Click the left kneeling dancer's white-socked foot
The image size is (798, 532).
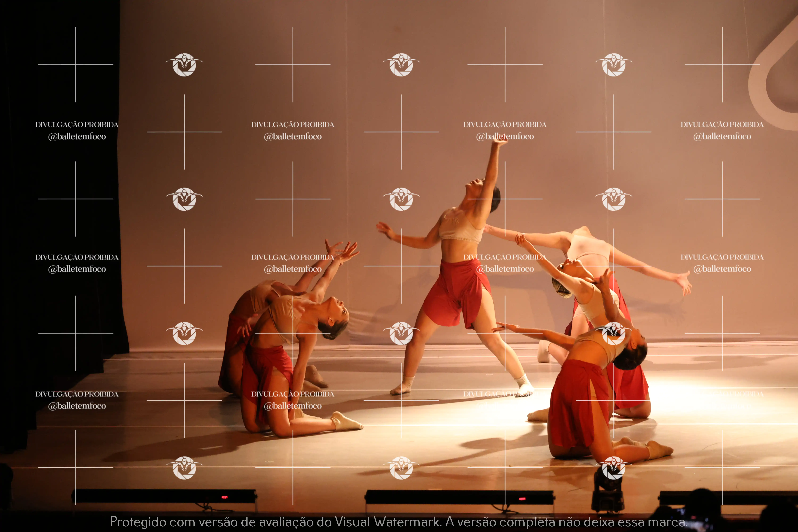(345, 422)
